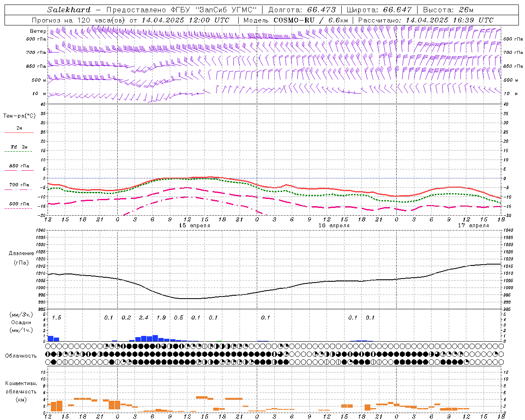Click the "1.9" precipitation amount value

point(161,317)
